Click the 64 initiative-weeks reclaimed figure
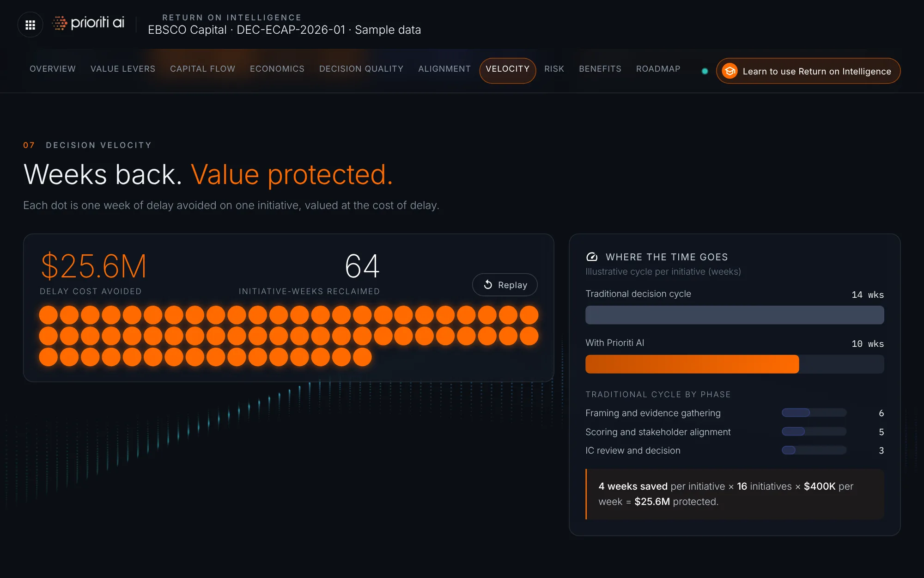 point(362,266)
